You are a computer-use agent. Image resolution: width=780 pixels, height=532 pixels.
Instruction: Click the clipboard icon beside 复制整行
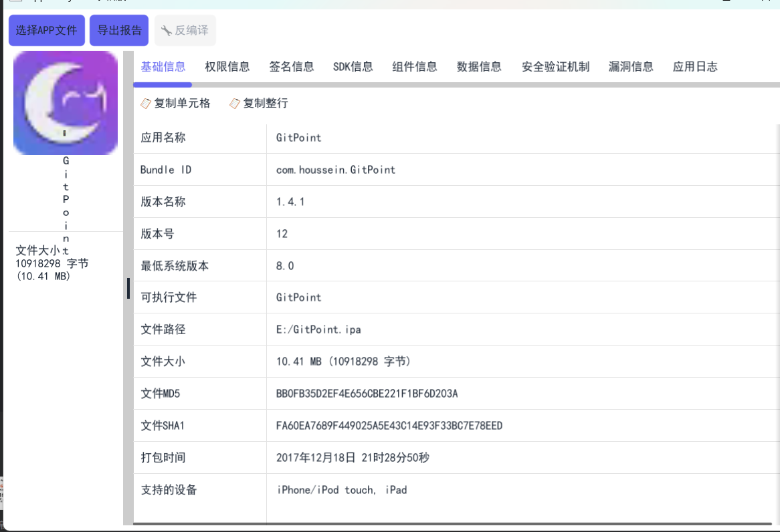tap(235, 104)
